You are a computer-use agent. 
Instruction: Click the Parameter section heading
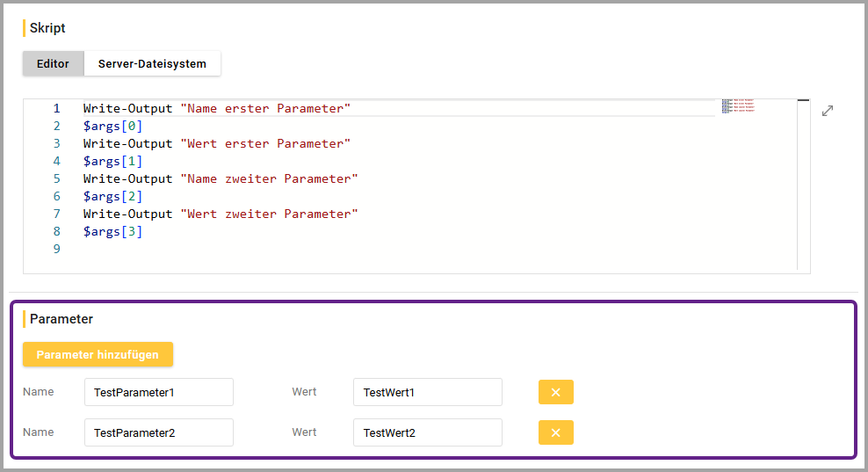61,319
